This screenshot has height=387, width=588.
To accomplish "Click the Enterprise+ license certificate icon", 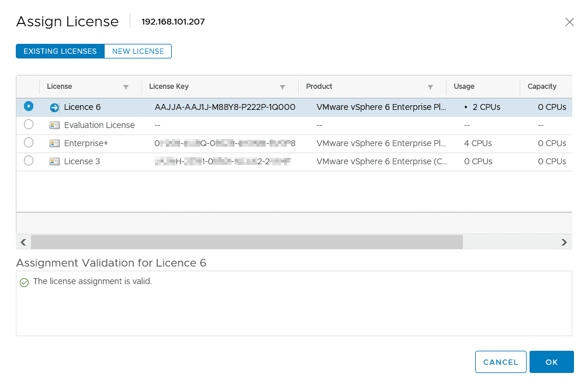I will point(54,143).
